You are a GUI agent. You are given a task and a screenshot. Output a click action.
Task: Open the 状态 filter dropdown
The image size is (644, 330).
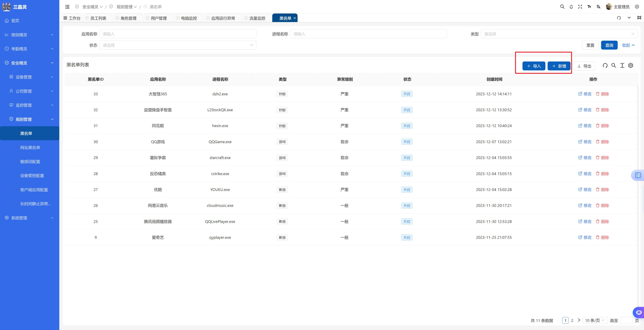(178, 45)
